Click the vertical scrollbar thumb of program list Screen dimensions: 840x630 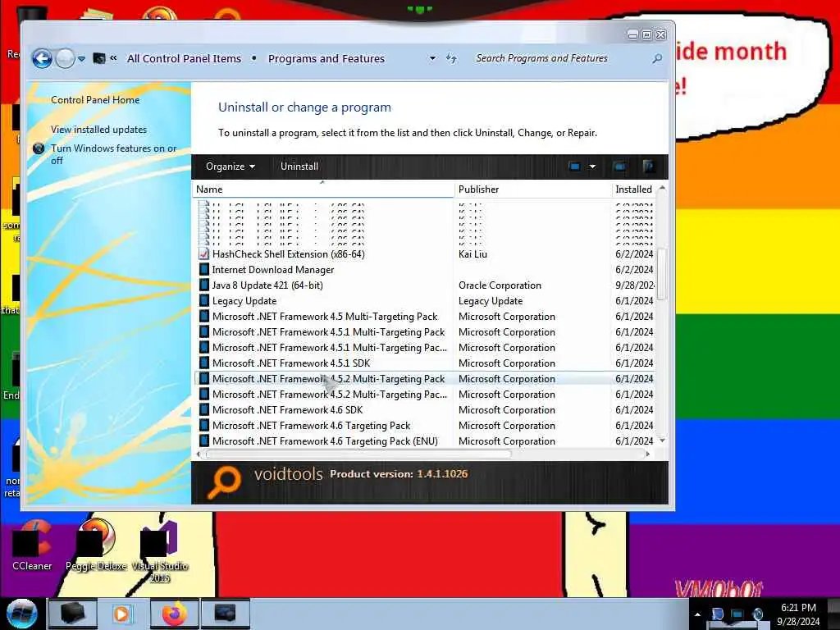point(662,274)
